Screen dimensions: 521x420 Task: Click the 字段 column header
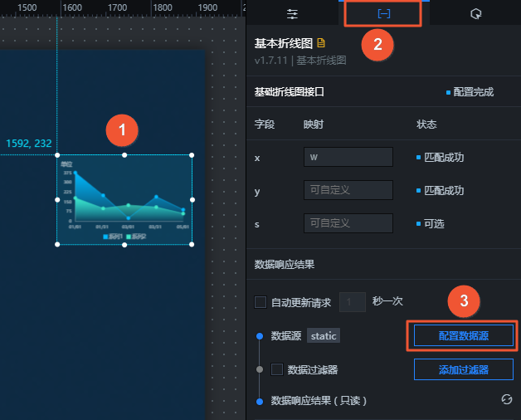click(x=265, y=125)
